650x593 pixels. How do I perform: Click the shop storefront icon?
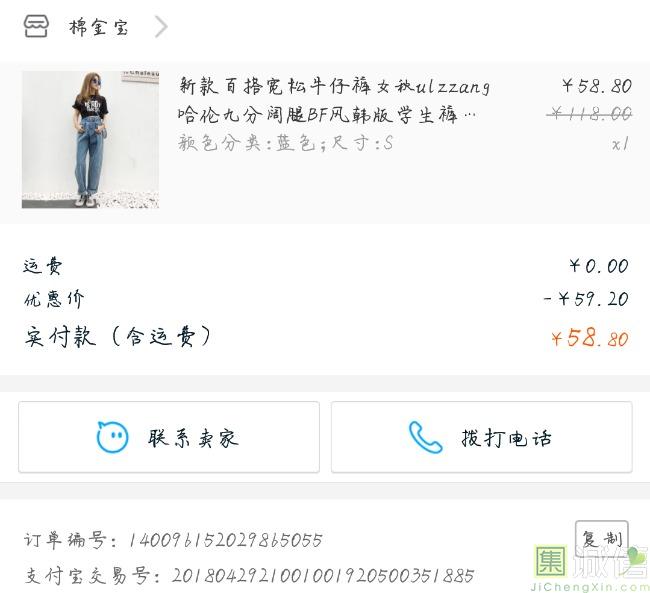click(36, 27)
